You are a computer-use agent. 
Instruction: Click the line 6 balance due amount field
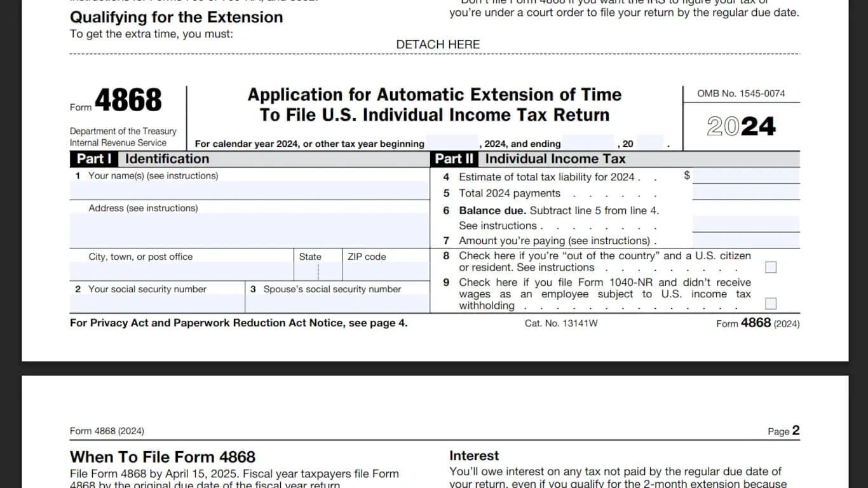746,224
